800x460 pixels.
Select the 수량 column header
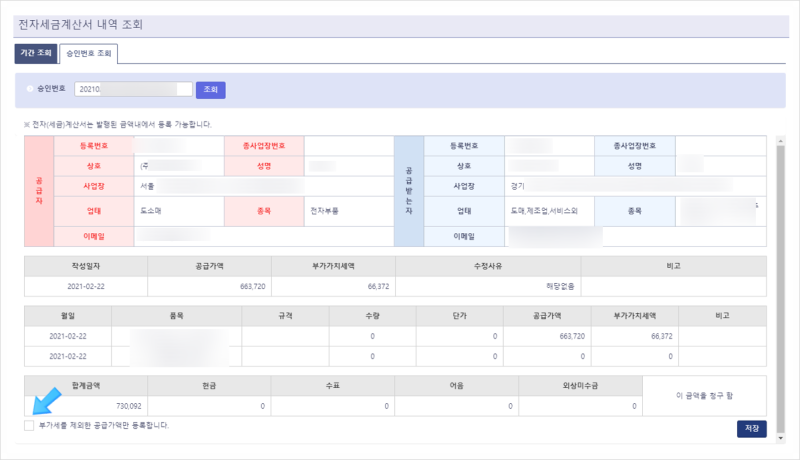(372, 316)
